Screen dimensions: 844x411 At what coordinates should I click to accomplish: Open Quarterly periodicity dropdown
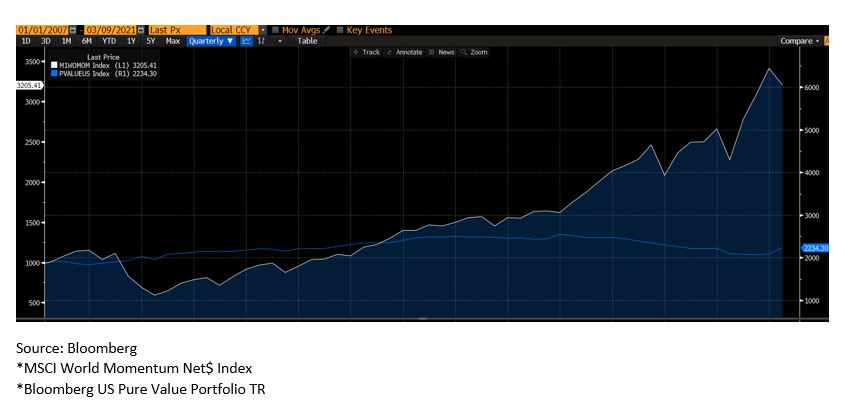[x=211, y=41]
